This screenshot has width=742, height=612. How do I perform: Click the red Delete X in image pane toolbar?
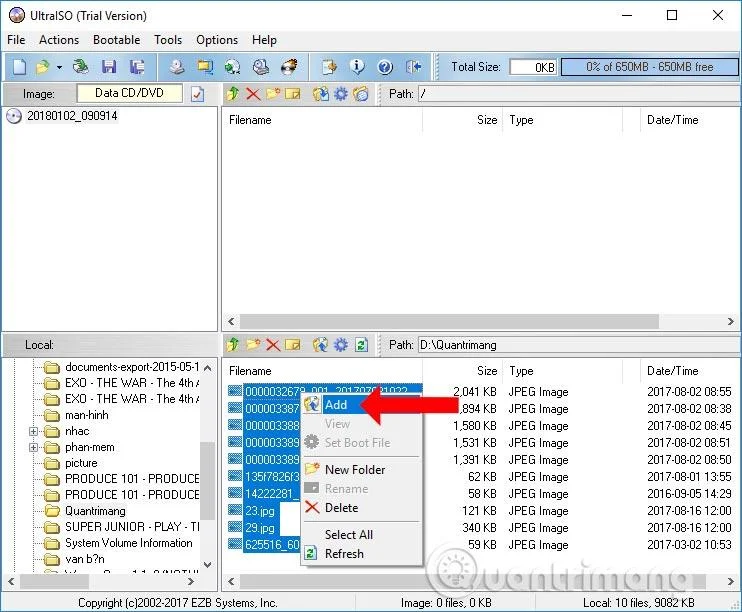click(x=253, y=94)
